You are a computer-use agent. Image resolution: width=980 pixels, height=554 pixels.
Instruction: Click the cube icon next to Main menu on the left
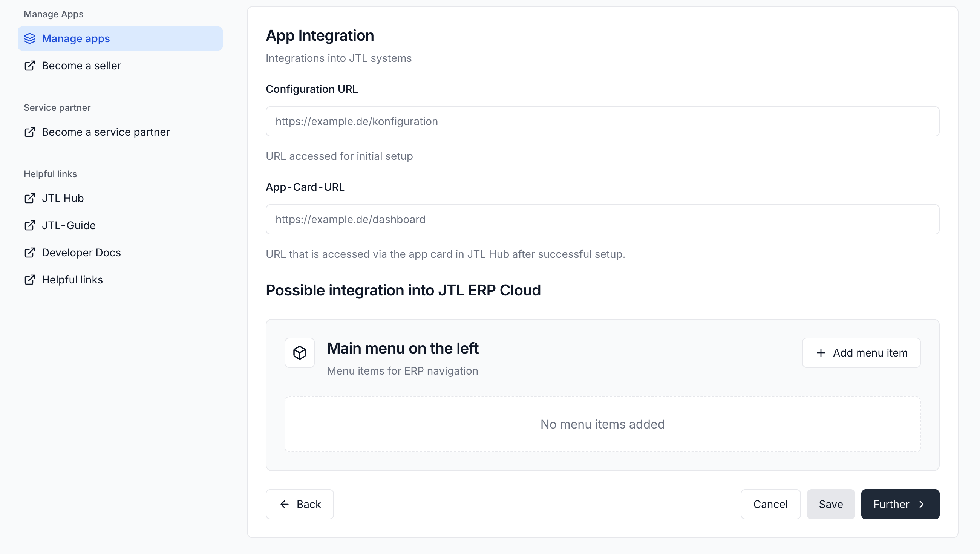tap(299, 353)
